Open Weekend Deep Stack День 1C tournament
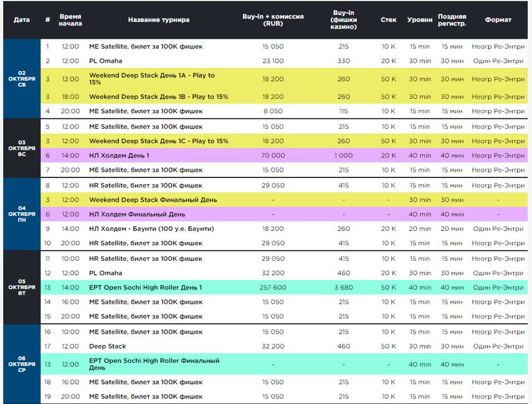The width and height of the screenshot is (532, 404). point(158,141)
